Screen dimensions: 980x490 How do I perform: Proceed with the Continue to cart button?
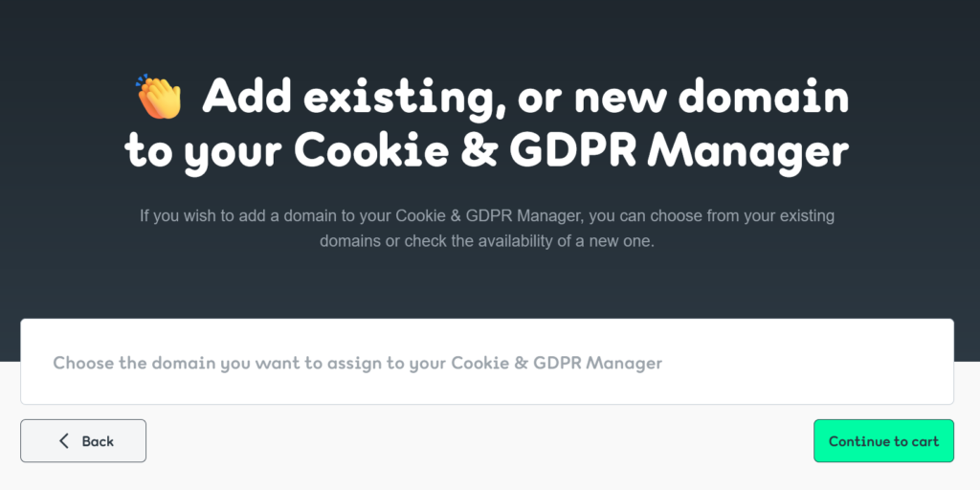883,441
